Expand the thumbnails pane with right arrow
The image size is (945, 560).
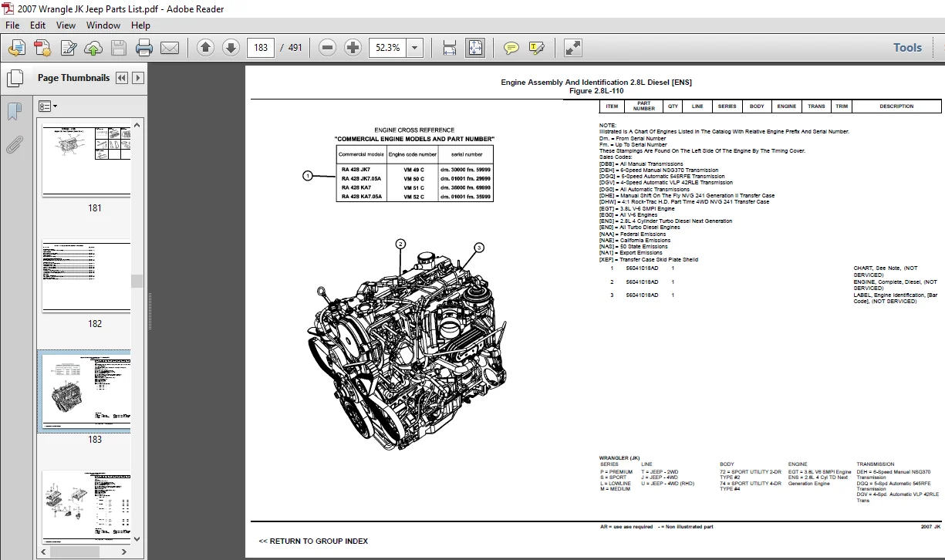pyautogui.click(x=138, y=78)
